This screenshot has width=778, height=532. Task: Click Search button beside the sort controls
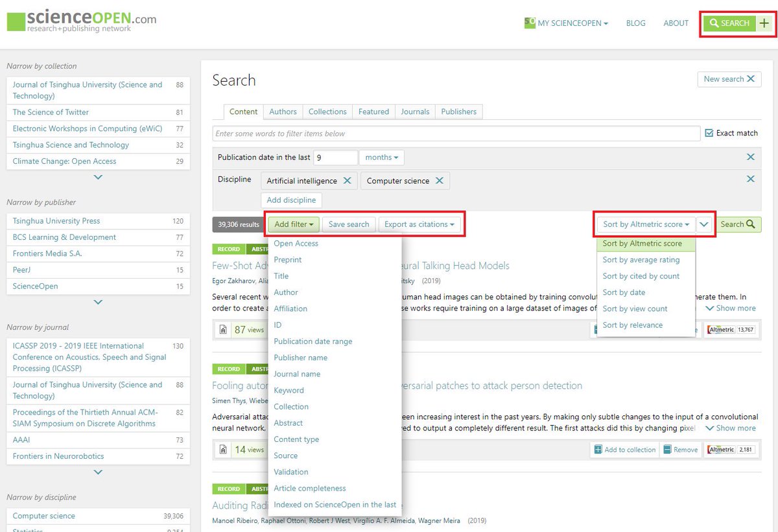coord(738,224)
